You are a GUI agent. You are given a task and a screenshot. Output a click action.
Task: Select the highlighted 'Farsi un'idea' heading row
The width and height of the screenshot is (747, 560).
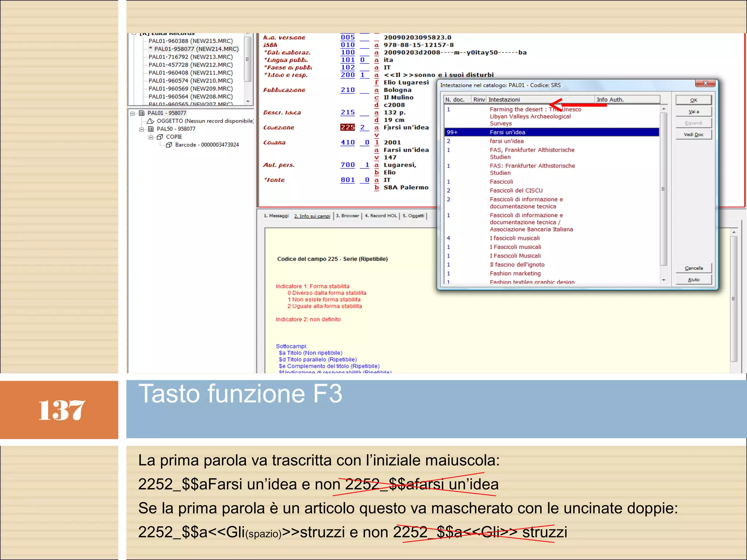click(x=551, y=132)
